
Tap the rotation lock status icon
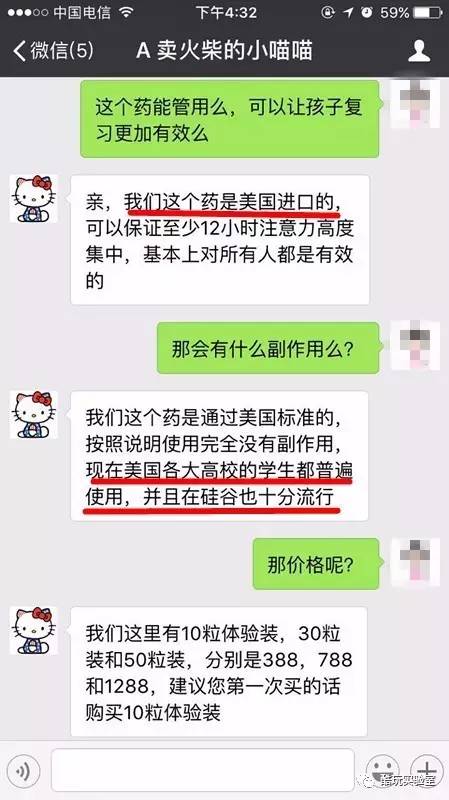(328, 12)
